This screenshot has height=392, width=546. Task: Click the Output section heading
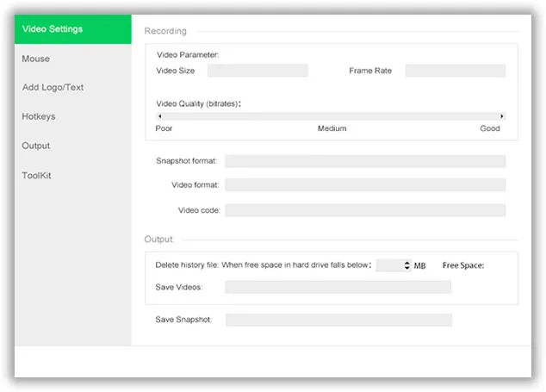[x=158, y=240]
